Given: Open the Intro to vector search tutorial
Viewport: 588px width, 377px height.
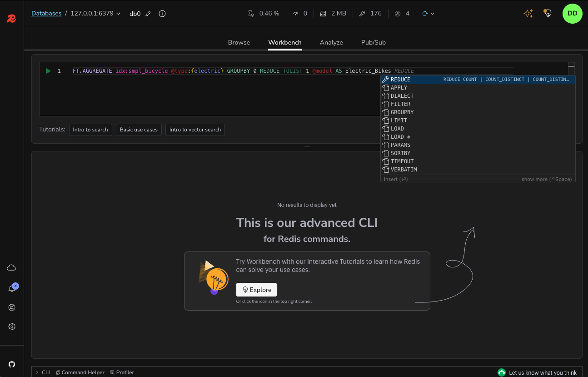Looking at the screenshot, I should point(195,130).
